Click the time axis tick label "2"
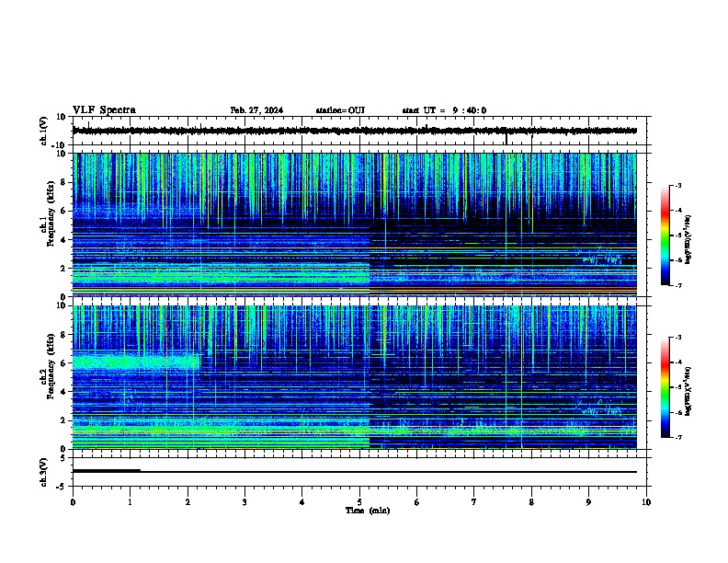The width and height of the screenshot is (728, 563). (188, 502)
